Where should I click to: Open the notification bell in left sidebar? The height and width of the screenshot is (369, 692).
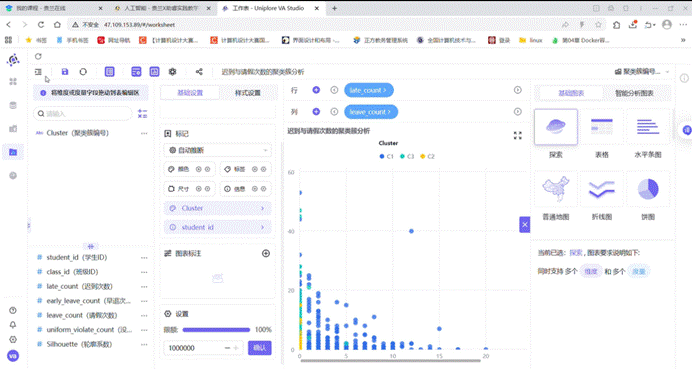click(13, 325)
